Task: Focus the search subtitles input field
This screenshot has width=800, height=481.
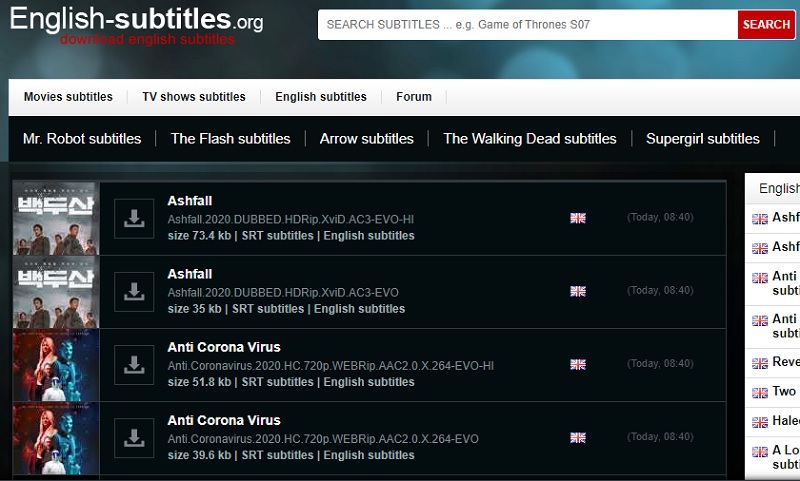Action: point(528,24)
